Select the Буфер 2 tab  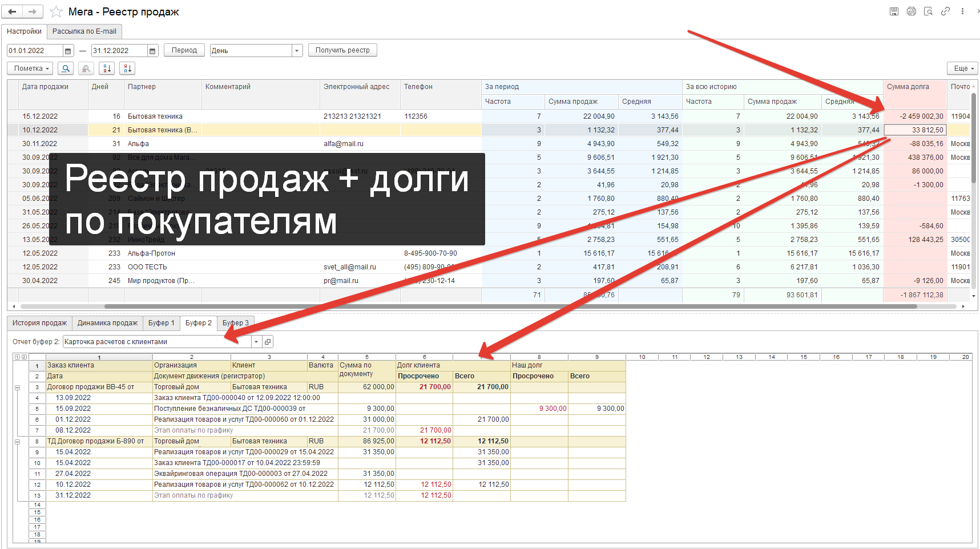[x=199, y=323]
